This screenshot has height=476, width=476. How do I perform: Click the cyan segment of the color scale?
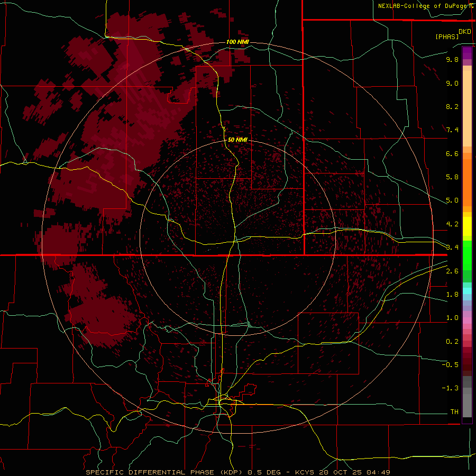tap(467, 291)
